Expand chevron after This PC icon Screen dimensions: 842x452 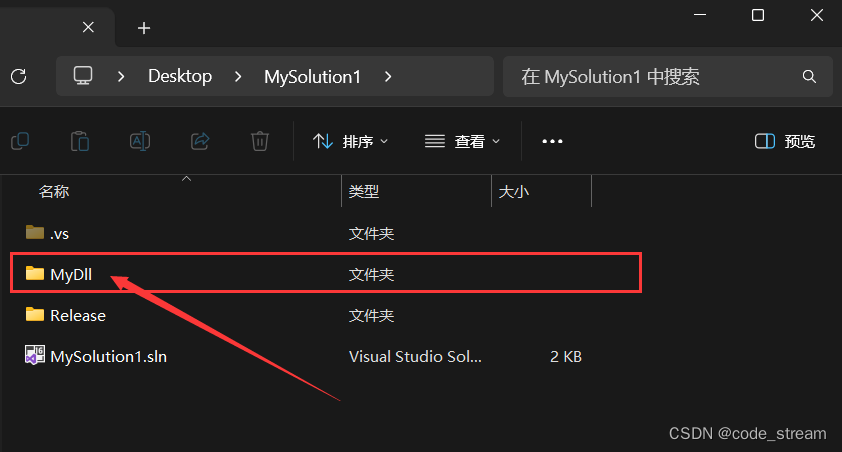pyautogui.click(x=121, y=77)
